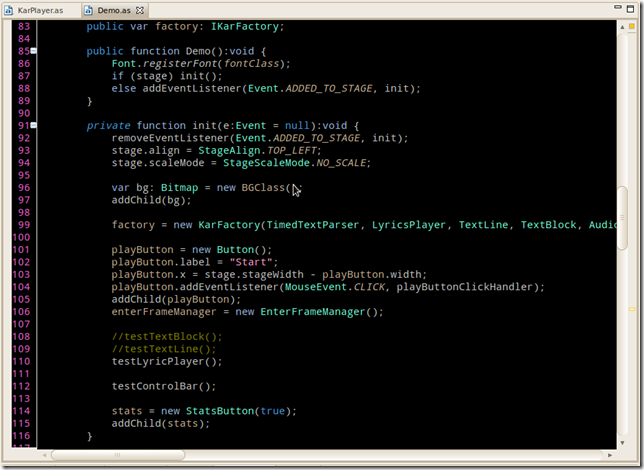Collapse the Demo() function fold at line 85

point(34,51)
